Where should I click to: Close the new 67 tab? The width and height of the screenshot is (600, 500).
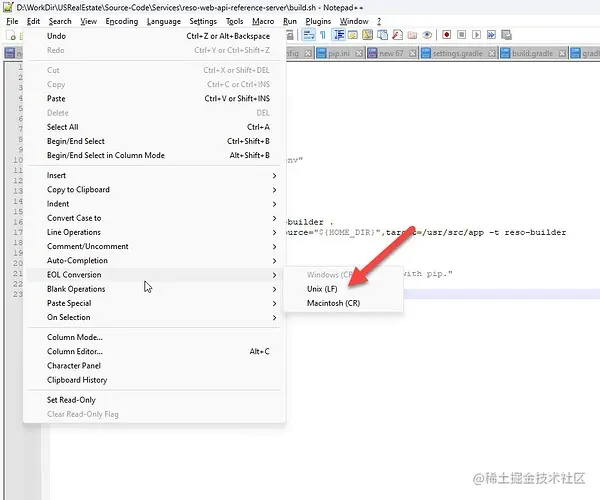[x=412, y=54]
